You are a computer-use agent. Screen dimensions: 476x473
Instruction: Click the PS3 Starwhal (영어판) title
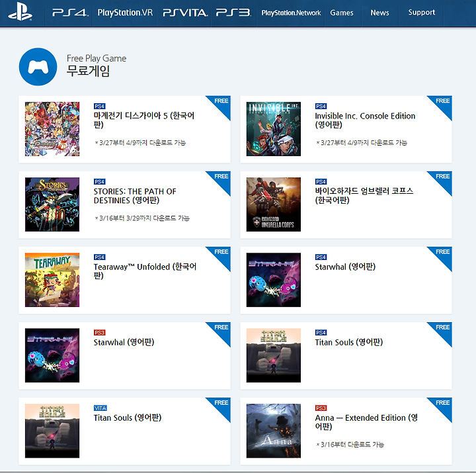click(x=124, y=343)
